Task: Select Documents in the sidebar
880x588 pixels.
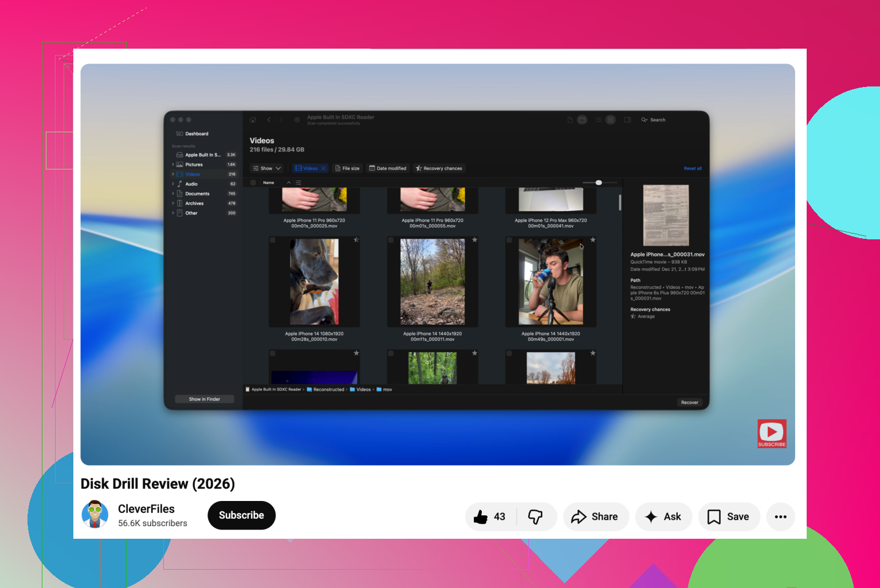Action: point(197,194)
